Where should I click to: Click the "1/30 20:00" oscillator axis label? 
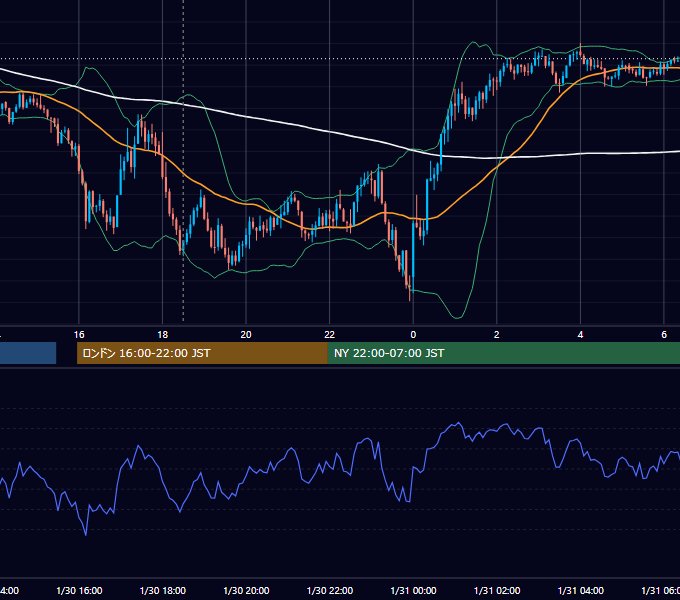pyautogui.click(x=246, y=590)
